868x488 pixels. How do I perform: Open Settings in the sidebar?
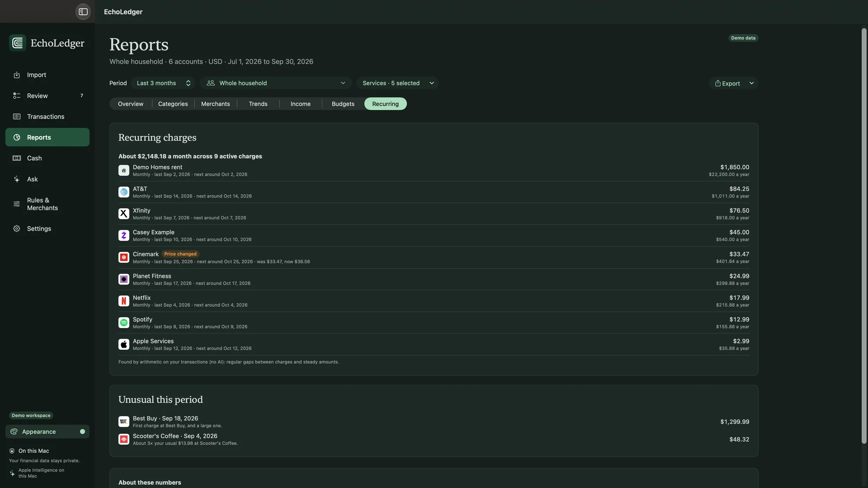pyautogui.click(x=47, y=229)
